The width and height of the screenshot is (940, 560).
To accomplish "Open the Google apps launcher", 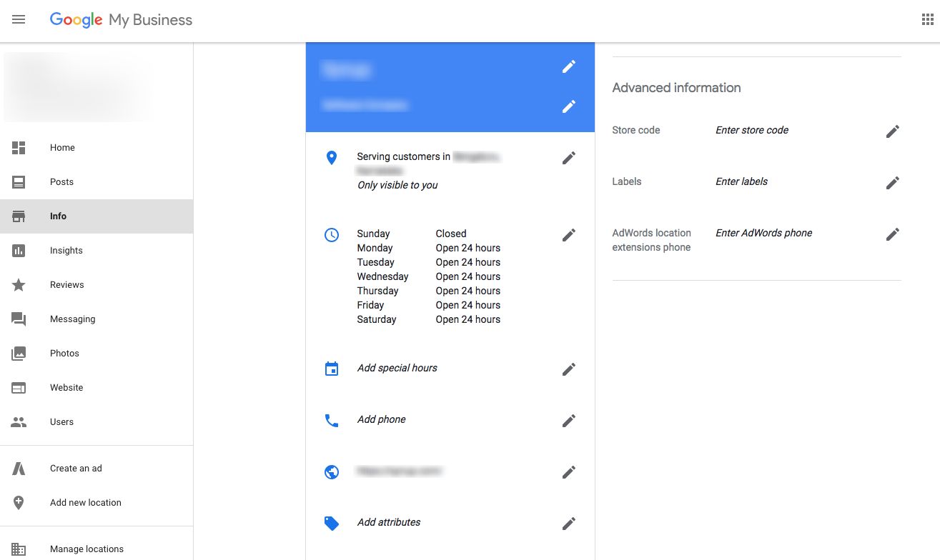I will [x=927, y=18].
